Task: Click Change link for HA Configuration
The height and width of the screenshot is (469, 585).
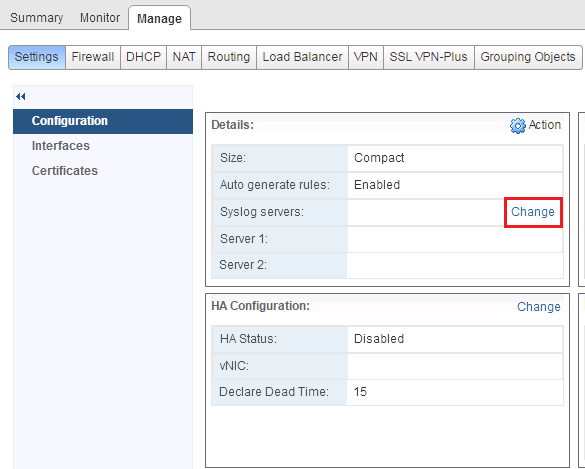Action: (x=539, y=307)
